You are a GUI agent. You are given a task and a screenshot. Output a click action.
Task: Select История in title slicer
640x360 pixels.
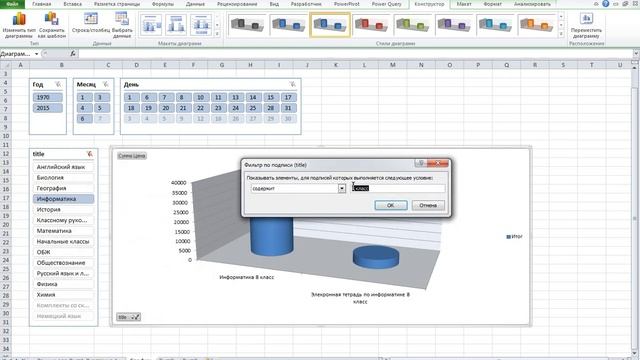(63, 209)
